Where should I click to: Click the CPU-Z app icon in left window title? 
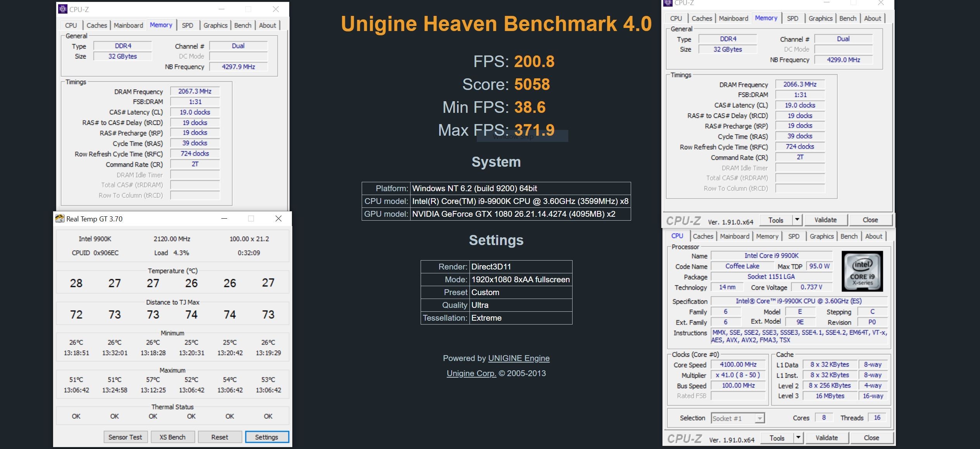click(62, 9)
